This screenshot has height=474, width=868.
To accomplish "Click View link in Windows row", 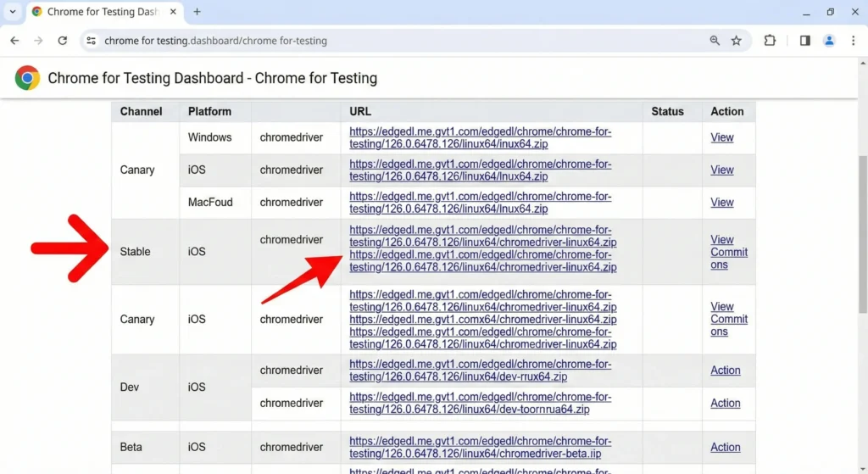I will point(722,137).
